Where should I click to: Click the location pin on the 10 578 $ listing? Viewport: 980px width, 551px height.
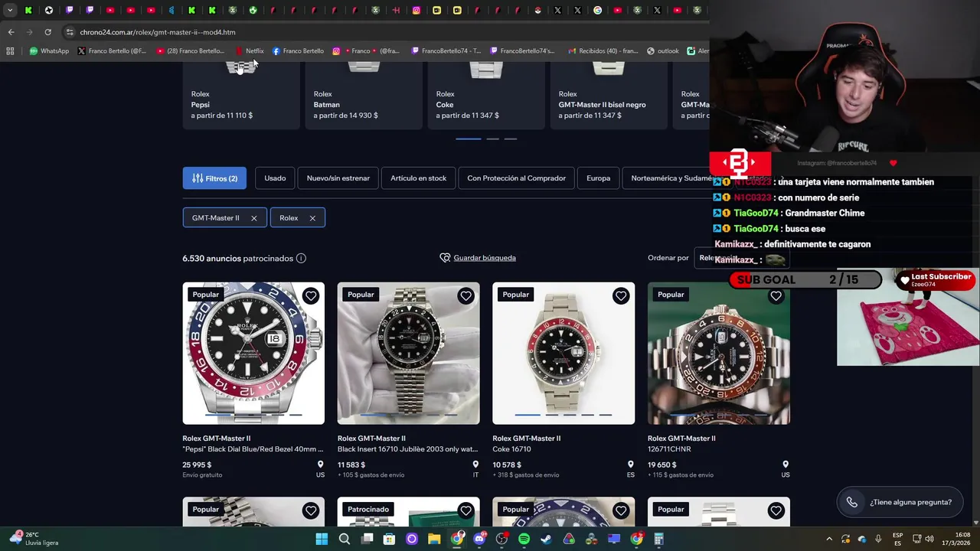[x=631, y=465]
